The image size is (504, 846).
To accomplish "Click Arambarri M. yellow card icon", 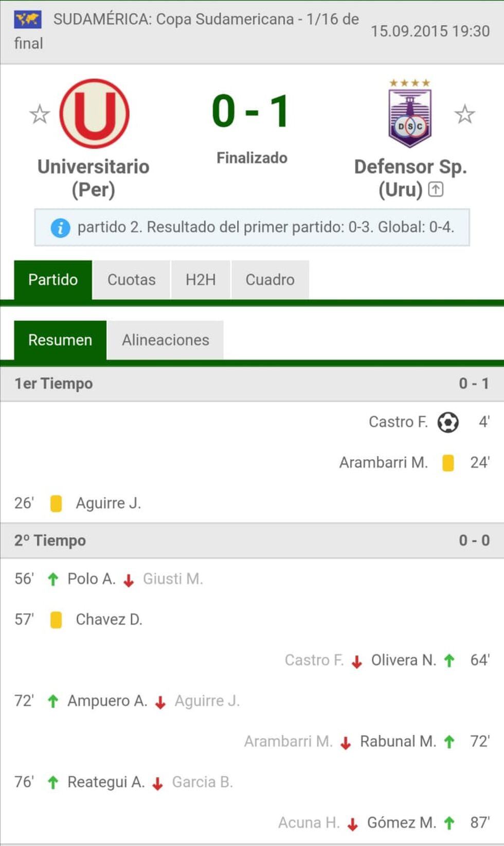I will pos(448,463).
